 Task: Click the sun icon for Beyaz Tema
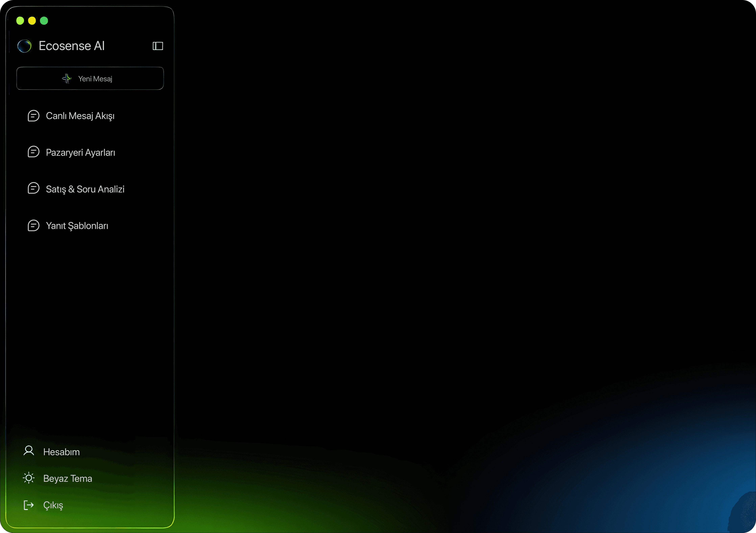tap(29, 478)
